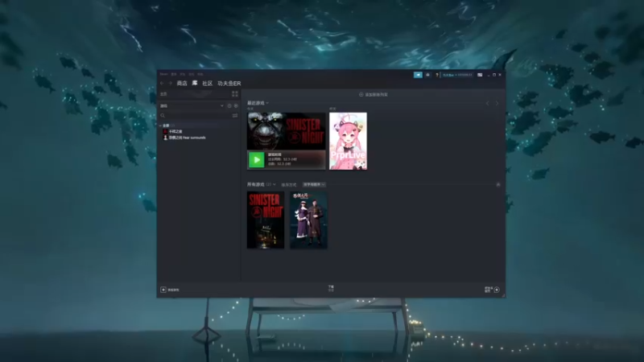This screenshot has height=362, width=644.
Task: Collapse the all games shelf arrow icon
Action: 498,185
